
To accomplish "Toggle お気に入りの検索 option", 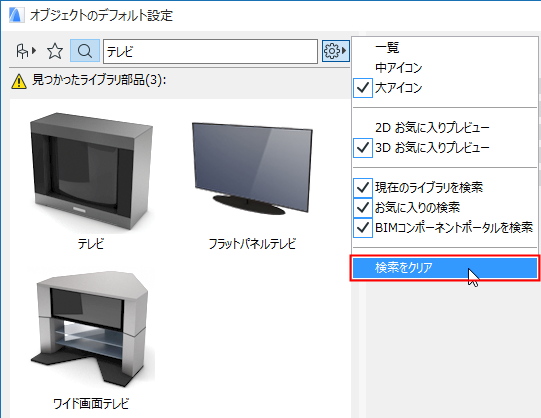I will point(445,208).
